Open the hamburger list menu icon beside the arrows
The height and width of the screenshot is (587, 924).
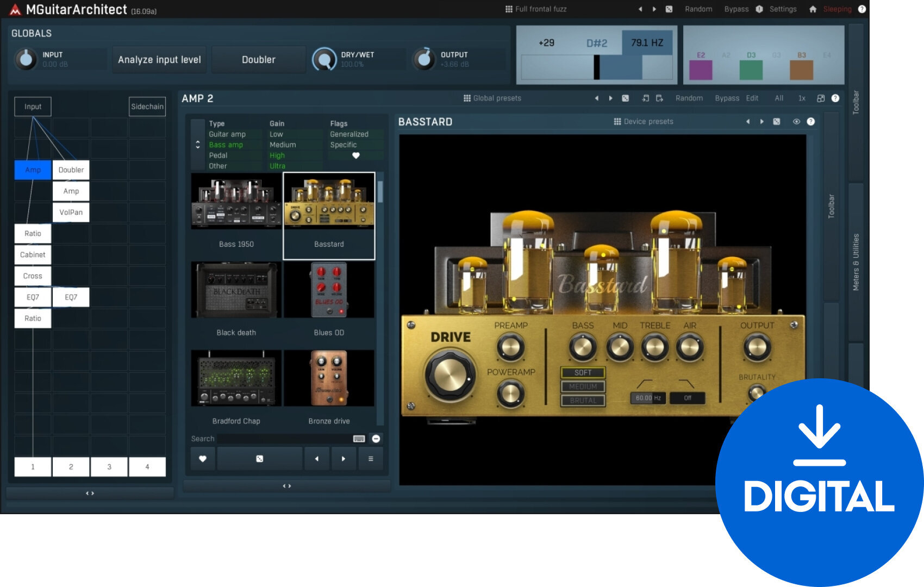click(x=371, y=459)
